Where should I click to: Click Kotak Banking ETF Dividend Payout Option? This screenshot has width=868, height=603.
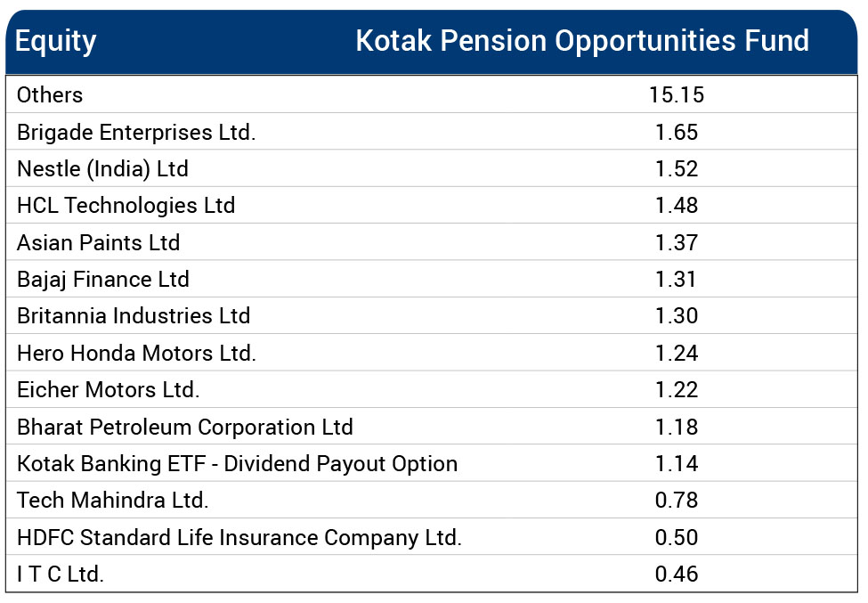pyautogui.click(x=237, y=464)
